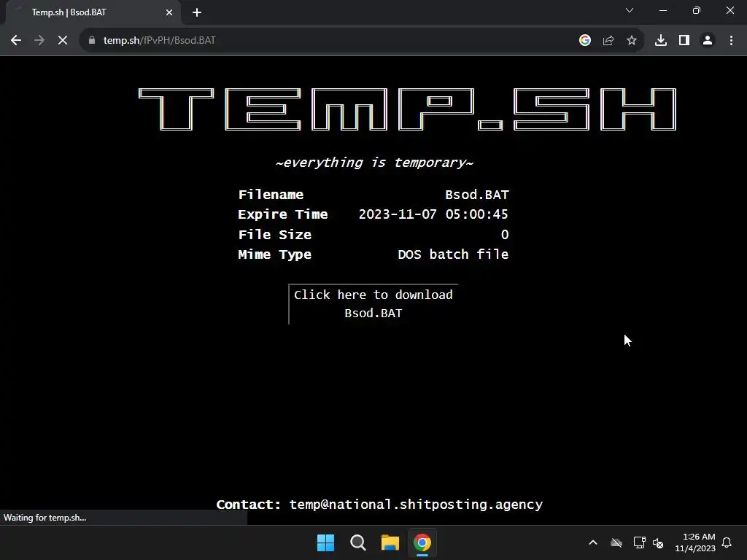This screenshot has height=560, width=747.
Task: Share this page icon
Action: (x=608, y=41)
